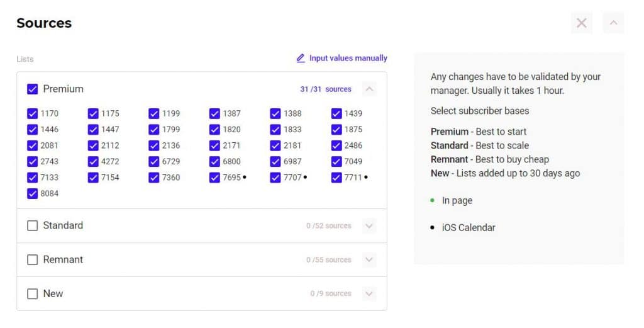This screenshot has height=328, width=644.
Task: Uncheck the Premium list checkbox
Action: pyautogui.click(x=33, y=89)
